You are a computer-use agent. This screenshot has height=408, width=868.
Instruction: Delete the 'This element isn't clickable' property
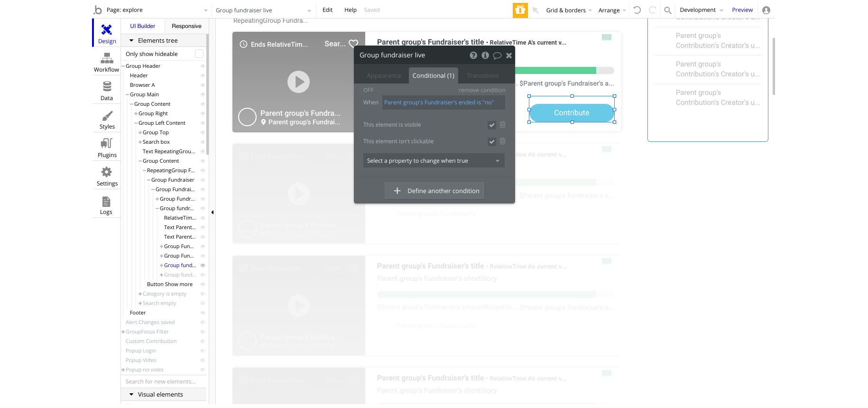tap(503, 141)
